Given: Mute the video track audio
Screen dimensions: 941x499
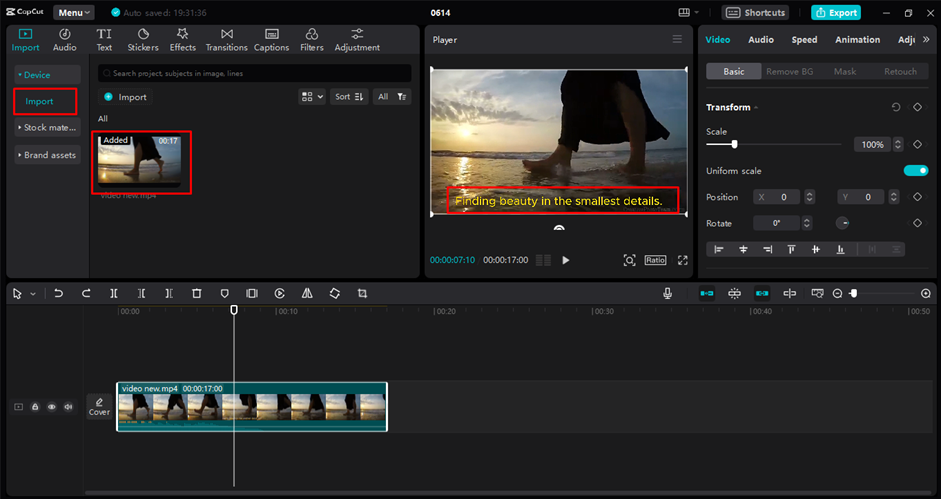Looking at the screenshot, I should coord(68,407).
